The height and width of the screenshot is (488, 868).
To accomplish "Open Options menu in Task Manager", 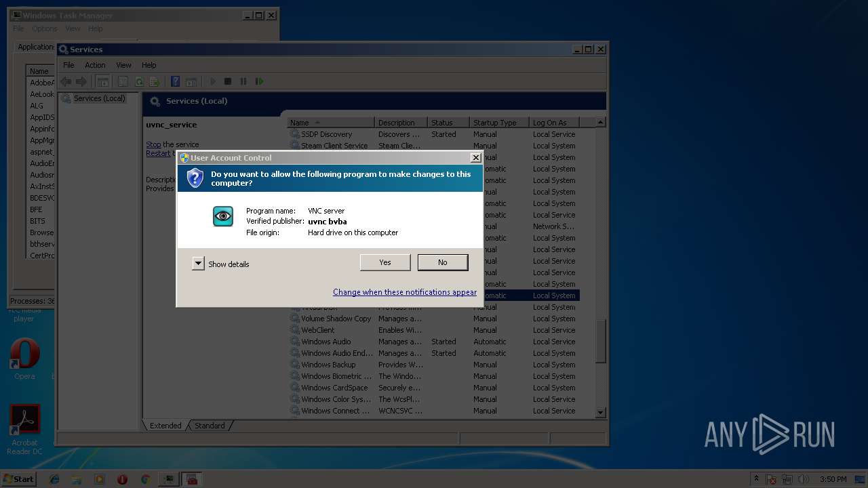I will [45, 28].
